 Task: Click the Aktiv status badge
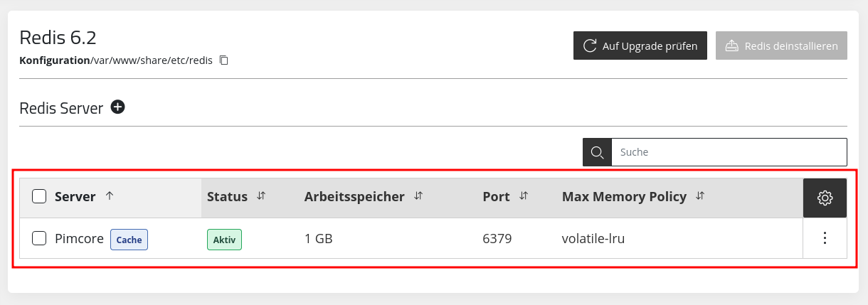click(x=224, y=240)
